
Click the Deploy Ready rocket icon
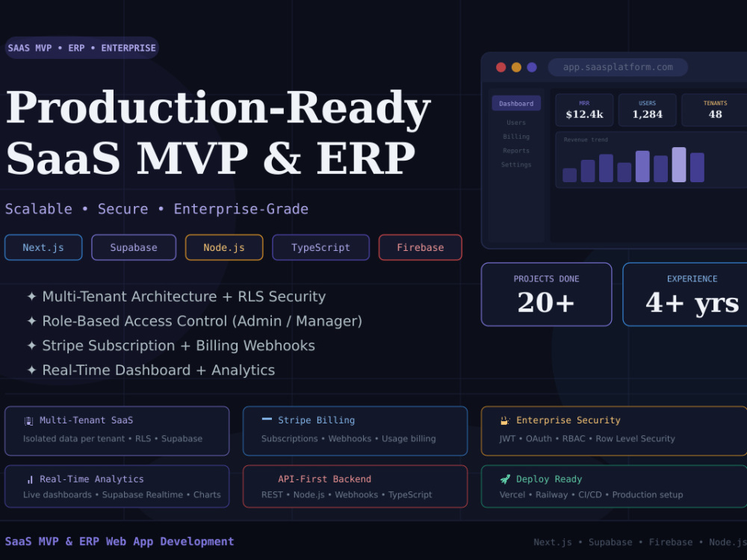click(x=505, y=479)
